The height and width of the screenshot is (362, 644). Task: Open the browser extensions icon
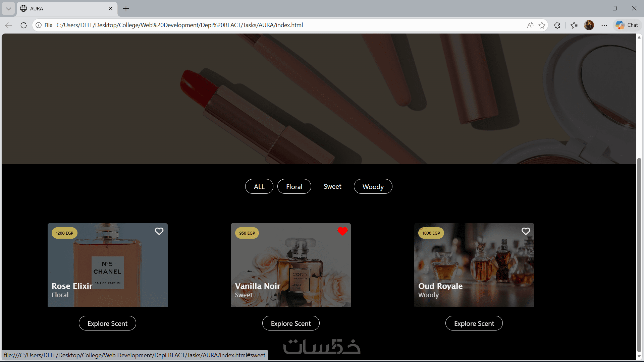coord(557,25)
